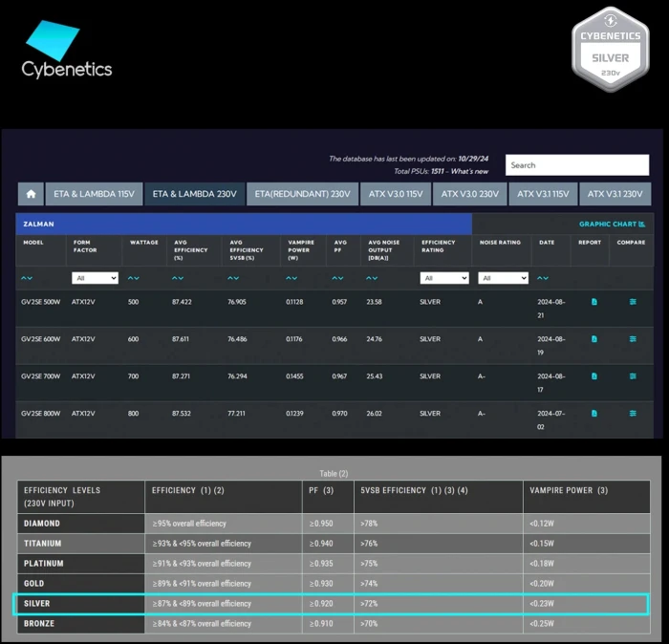669x644 pixels.
Task: Click the GV2SE 700W model name
Action: coord(40,376)
